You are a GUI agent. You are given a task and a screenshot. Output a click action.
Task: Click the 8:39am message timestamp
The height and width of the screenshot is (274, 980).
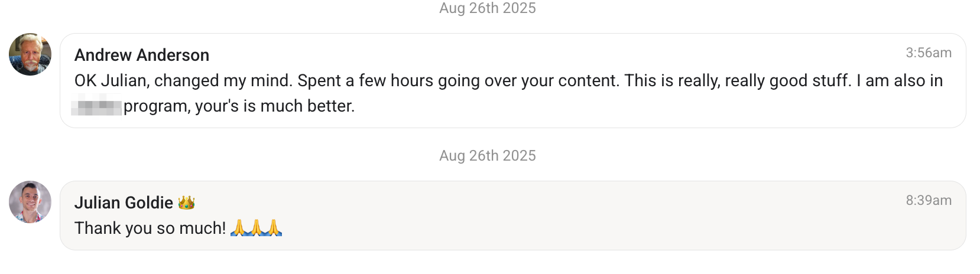pyautogui.click(x=929, y=200)
